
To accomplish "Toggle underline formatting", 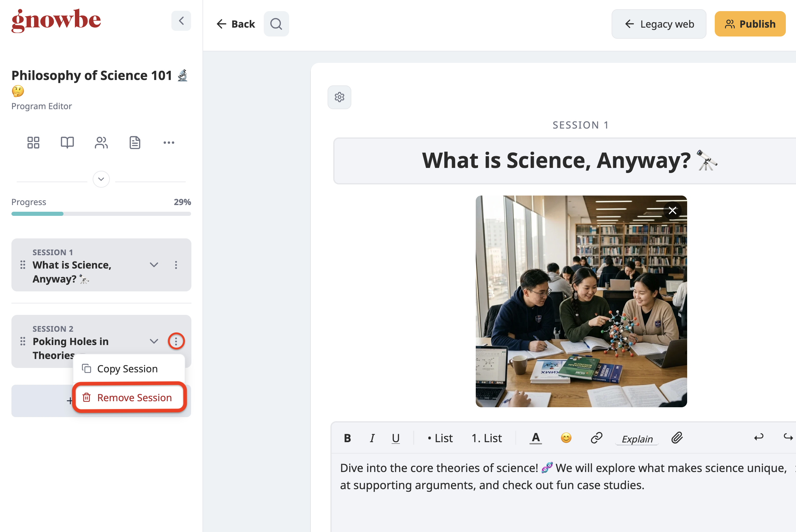I will tap(395, 438).
